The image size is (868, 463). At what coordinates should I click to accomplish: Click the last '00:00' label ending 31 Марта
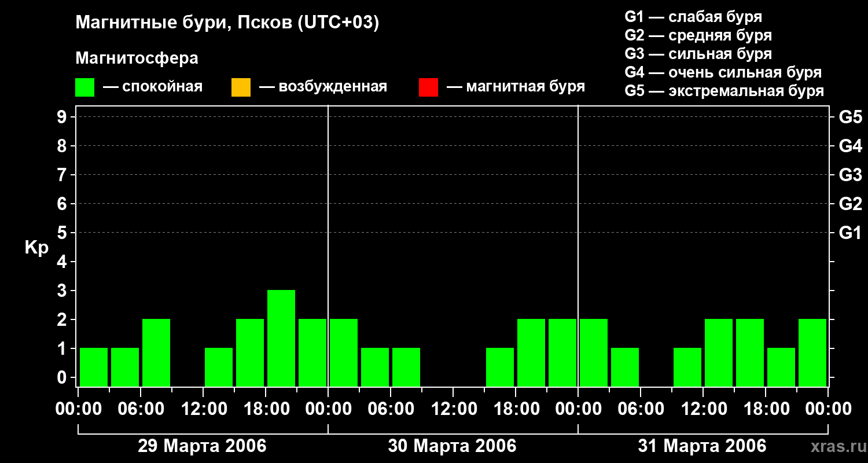828,409
